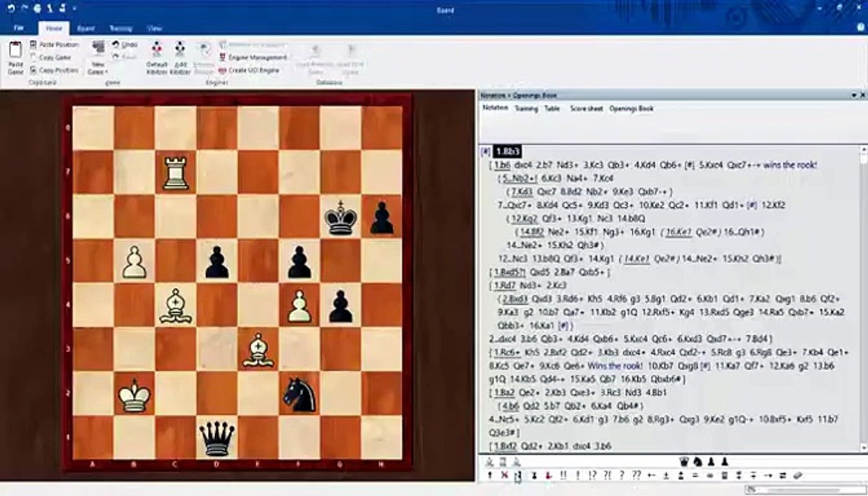Insert the !? interesting move symbol
The height and width of the screenshot is (496, 868).
[592, 475]
